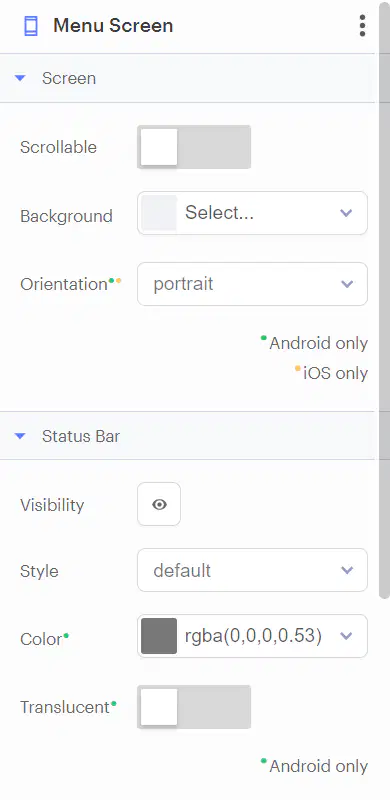Open the Background select dropdown

[x=252, y=213]
